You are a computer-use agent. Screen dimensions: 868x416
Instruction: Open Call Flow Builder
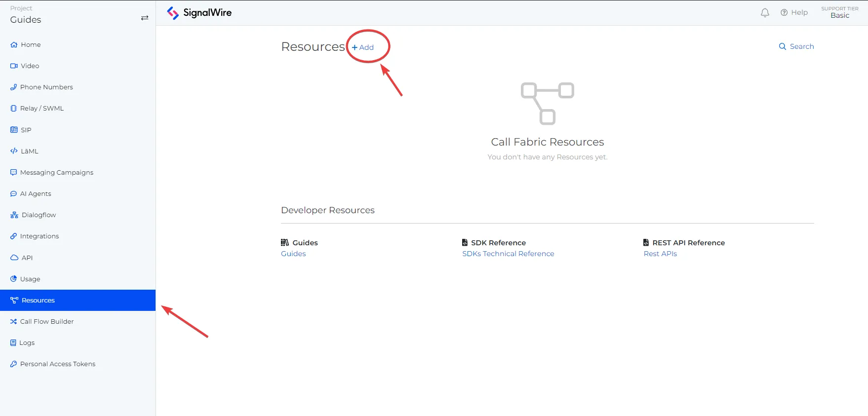click(x=78, y=321)
